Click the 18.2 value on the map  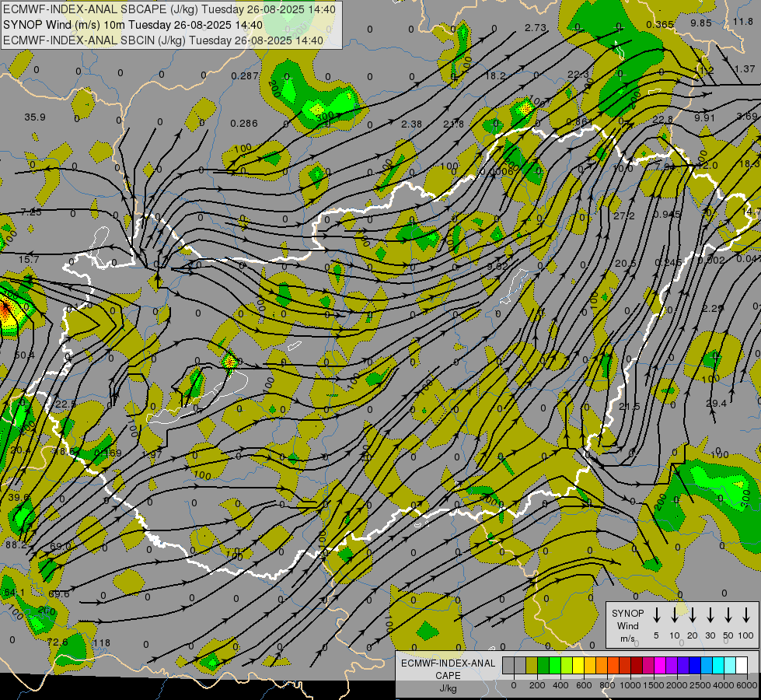[x=495, y=75]
